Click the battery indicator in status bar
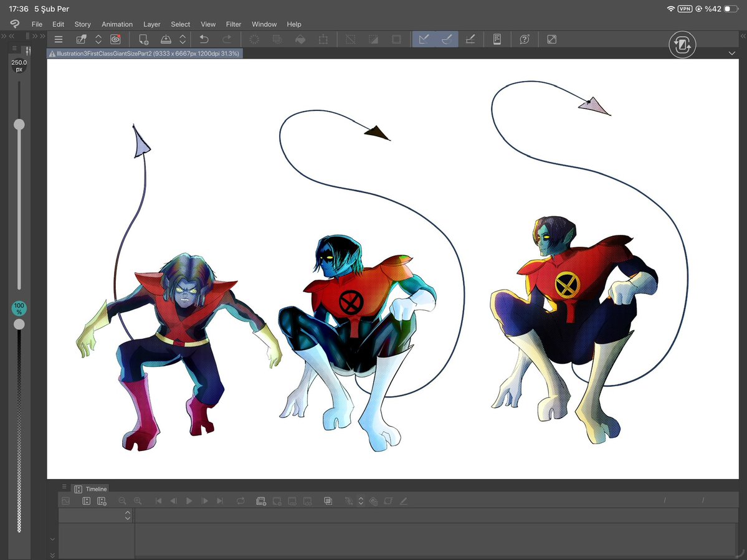747x560 pixels. click(730, 9)
